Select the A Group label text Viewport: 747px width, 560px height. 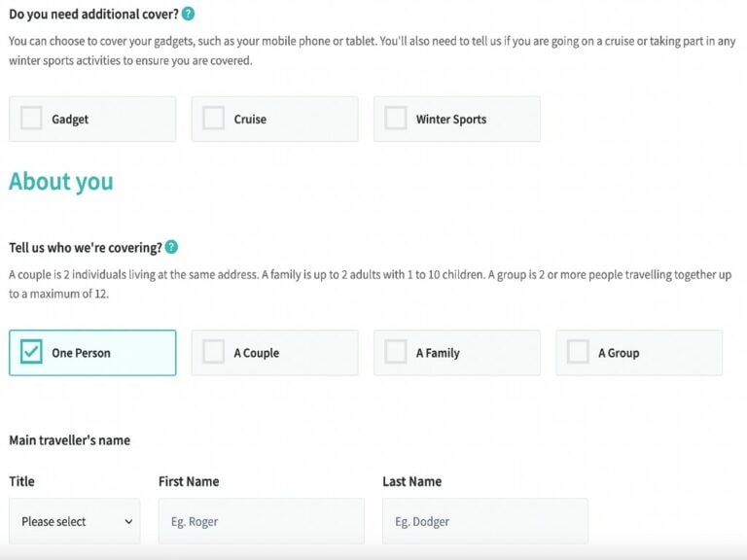(619, 353)
